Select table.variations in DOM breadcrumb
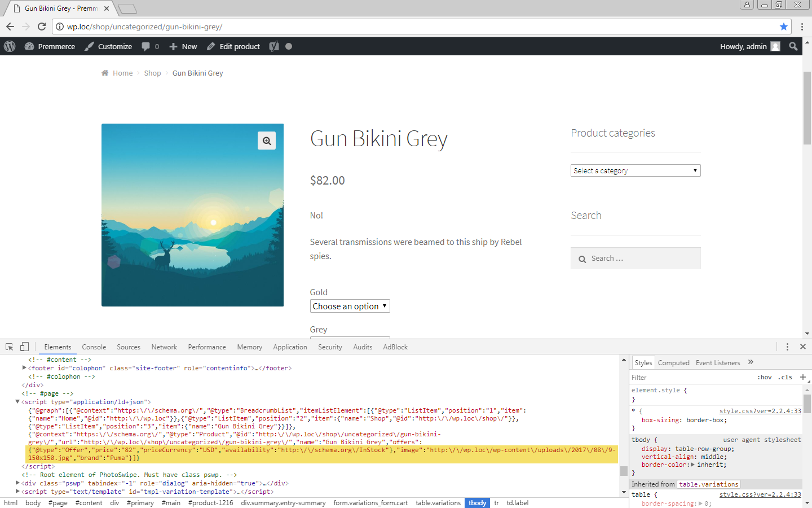The width and height of the screenshot is (812, 508). click(438, 503)
